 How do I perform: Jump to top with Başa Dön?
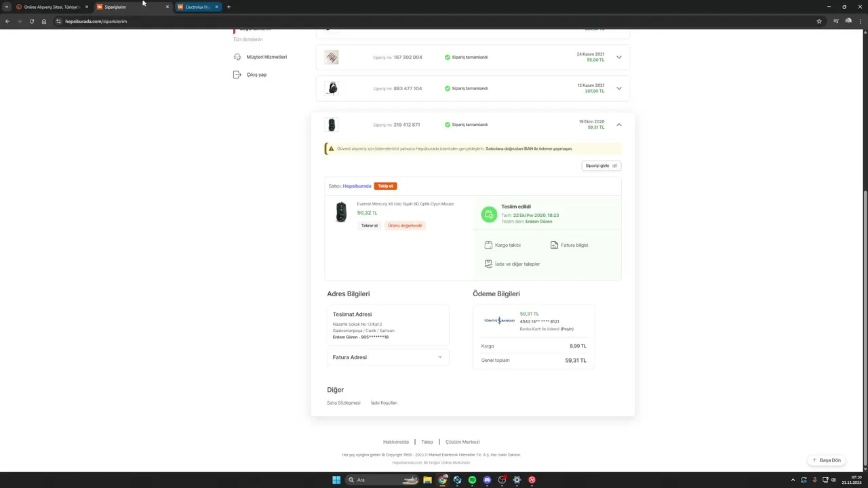827,460
